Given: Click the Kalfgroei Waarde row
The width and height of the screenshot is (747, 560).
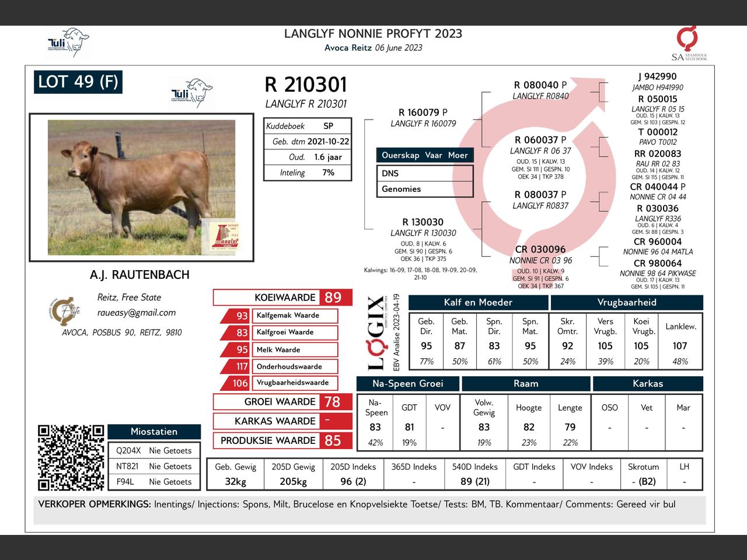Looking at the screenshot, I should coord(280,332).
